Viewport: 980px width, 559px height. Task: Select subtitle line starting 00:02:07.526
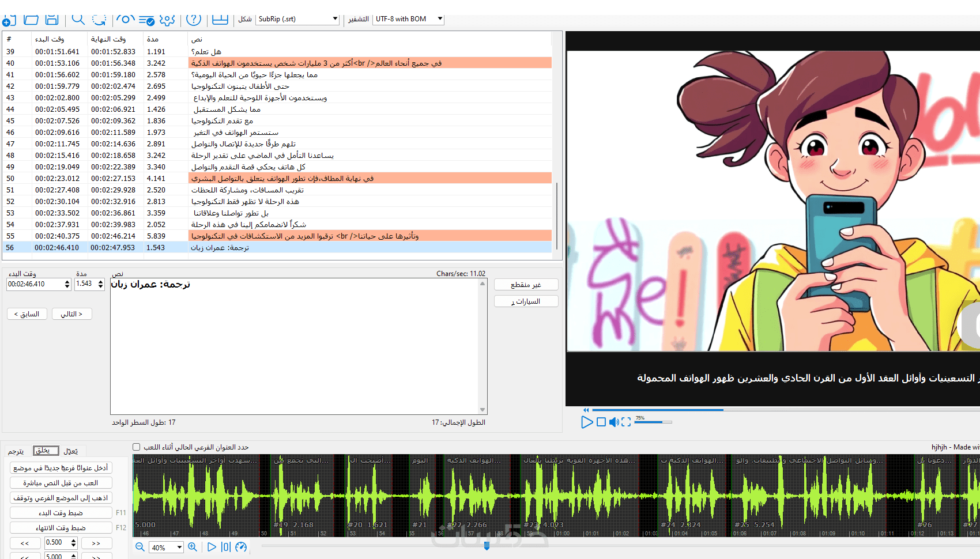[x=278, y=121]
